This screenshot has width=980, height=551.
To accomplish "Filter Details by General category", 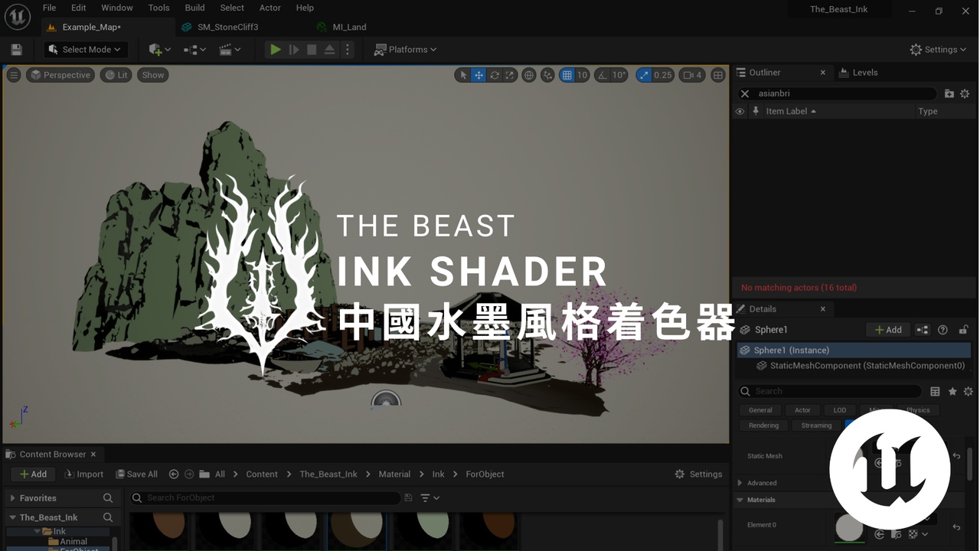I will (760, 410).
